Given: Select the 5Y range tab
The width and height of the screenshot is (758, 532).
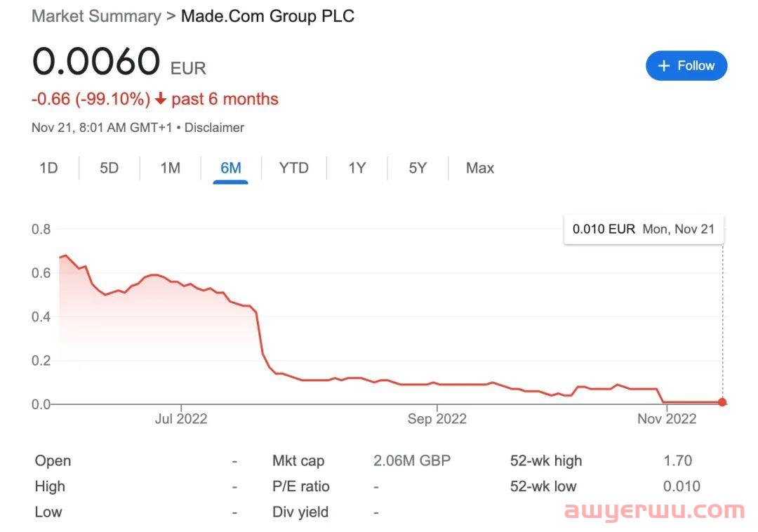Looking at the screenshot, I should click(418, 168).
